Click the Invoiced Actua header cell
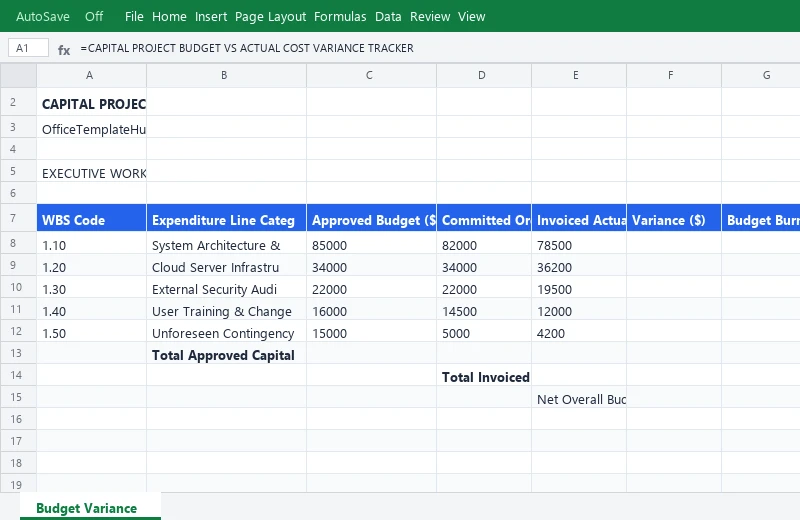 click(579, 218)
